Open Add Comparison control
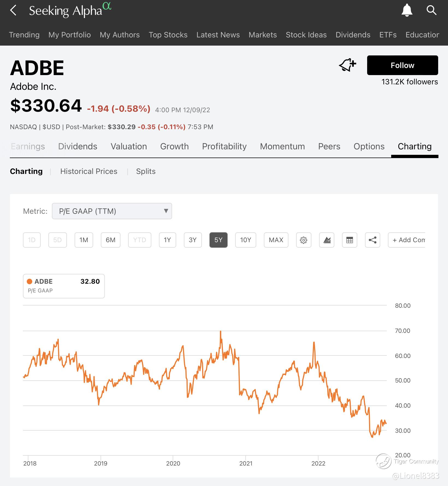This screenshot has width=448, height=486. 407,240
